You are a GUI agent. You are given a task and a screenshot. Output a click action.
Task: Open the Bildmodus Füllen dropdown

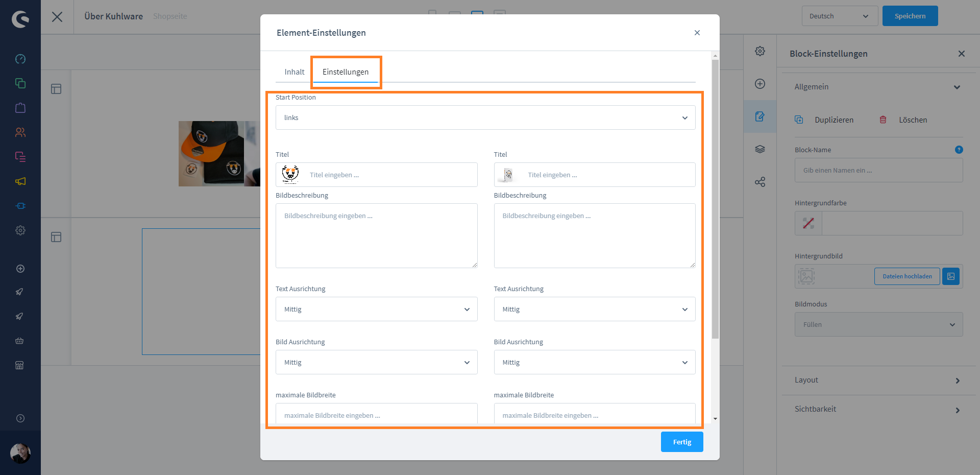[x=878, y=324]
